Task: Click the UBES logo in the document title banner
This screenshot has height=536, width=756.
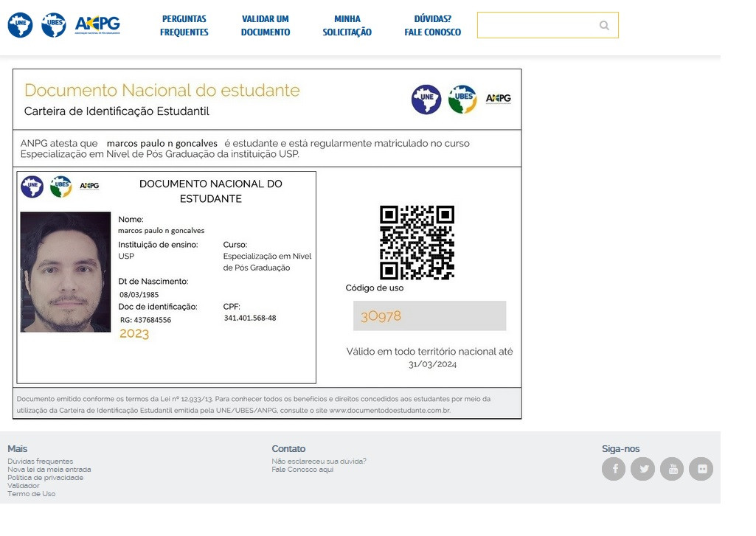Action: (x=462, y=100)
